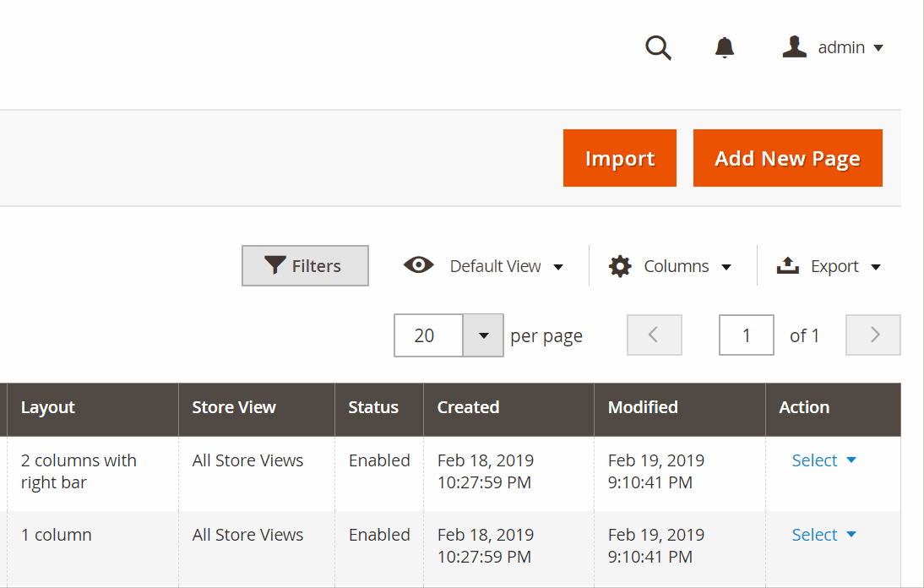
Task: Expand the Columns dropdown
Action: pos(688,266)
